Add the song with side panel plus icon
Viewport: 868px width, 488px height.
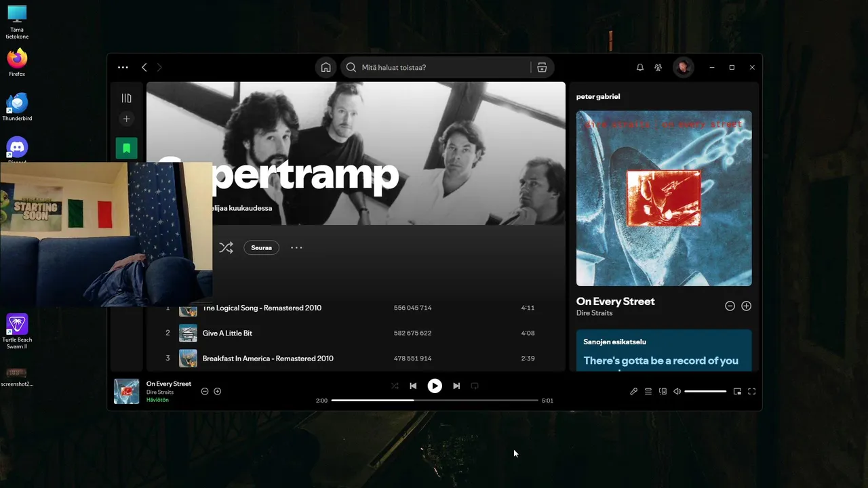(746, 306)
